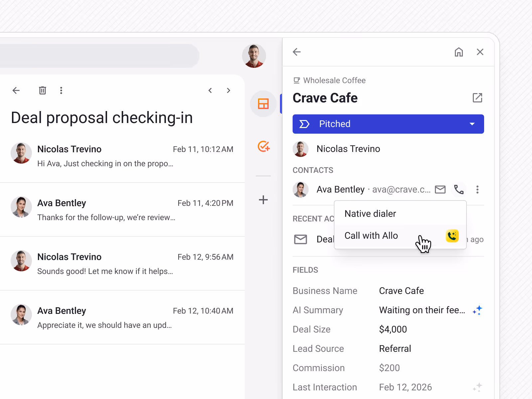Close the CRM side panel

(480, 52)
